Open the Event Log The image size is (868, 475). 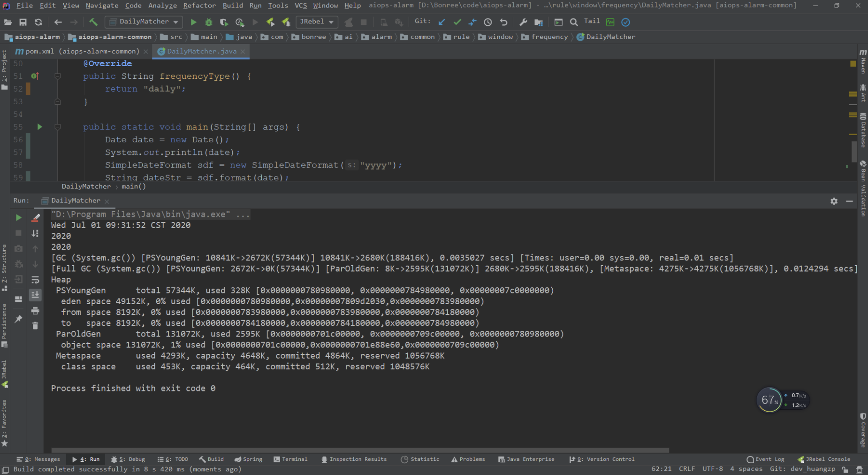point(765,460)
